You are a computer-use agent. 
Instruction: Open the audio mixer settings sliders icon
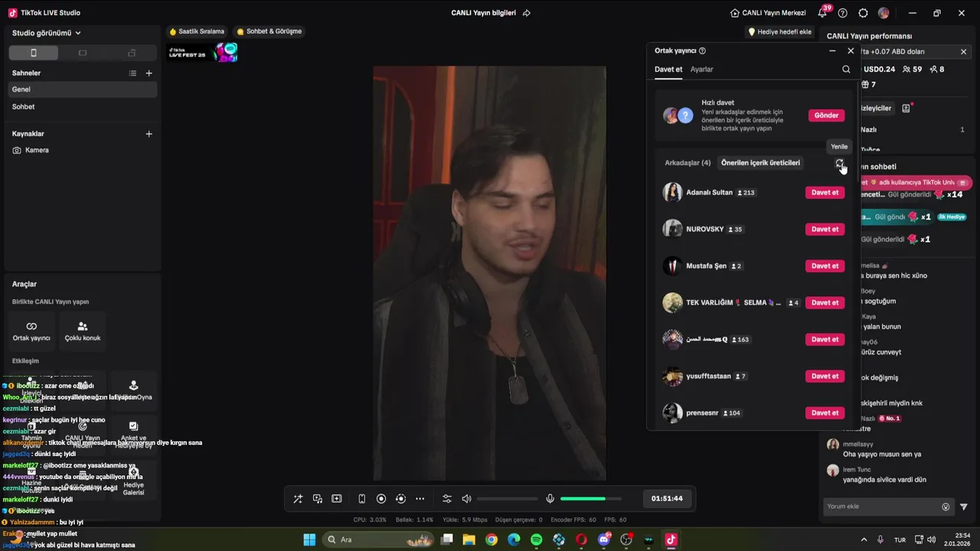447,499
